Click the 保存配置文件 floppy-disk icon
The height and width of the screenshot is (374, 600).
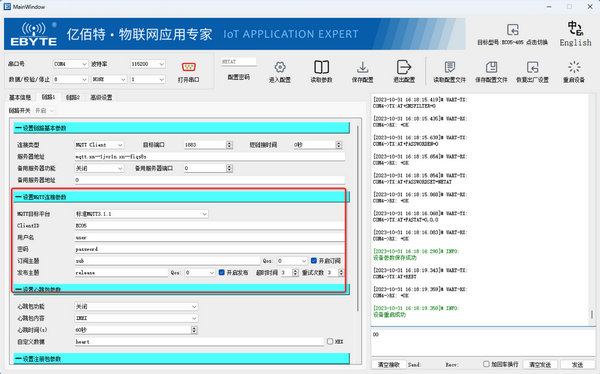point(491,67)
